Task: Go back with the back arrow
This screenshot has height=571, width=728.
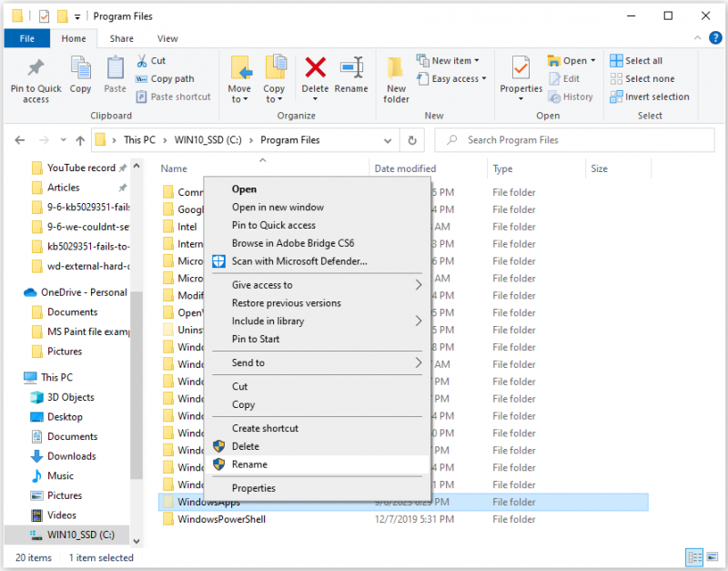Action: pyautogui.click(x=19, y=140)
